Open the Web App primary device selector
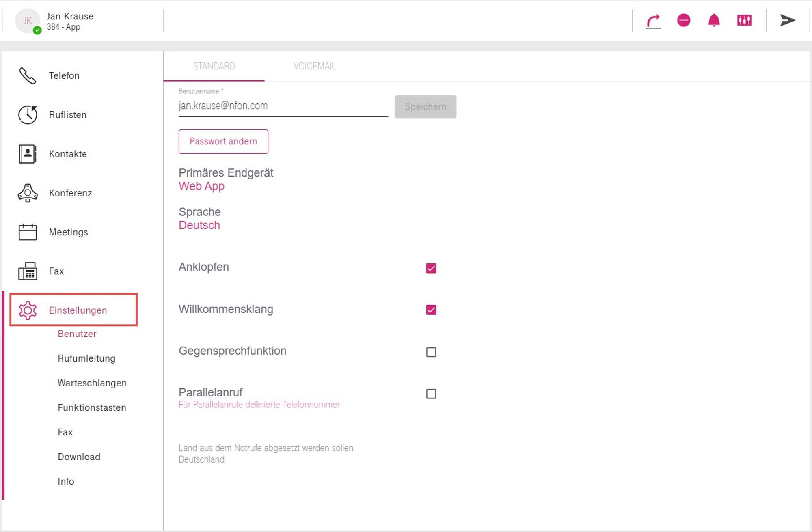This screenshot has width=812, height=532. tap(201, 186)
